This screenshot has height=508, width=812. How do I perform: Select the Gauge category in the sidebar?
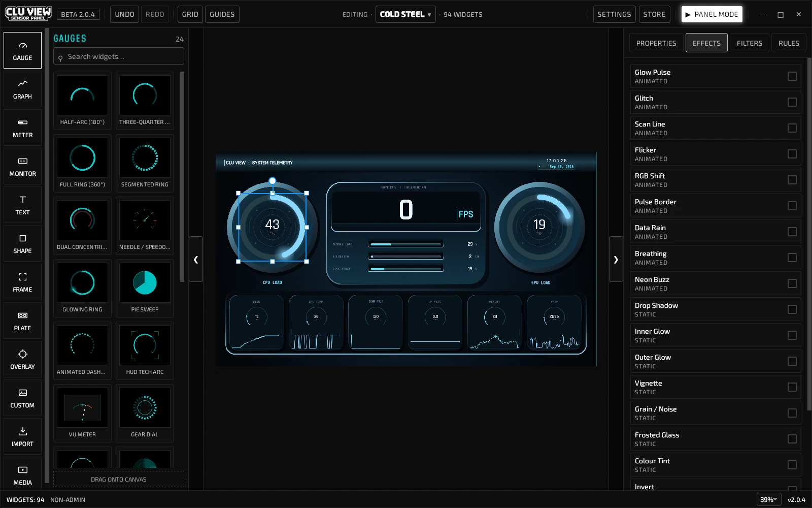pyautogui.click(x=22, y=50)
